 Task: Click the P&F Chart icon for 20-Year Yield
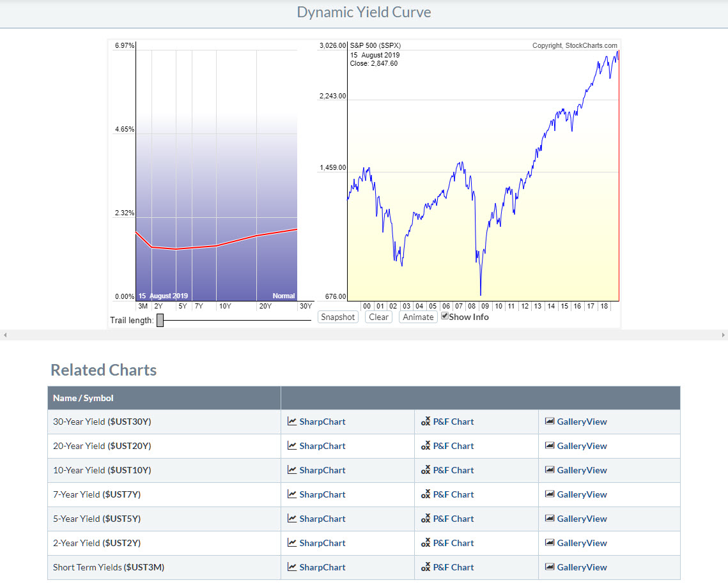(x=425, y=446)
